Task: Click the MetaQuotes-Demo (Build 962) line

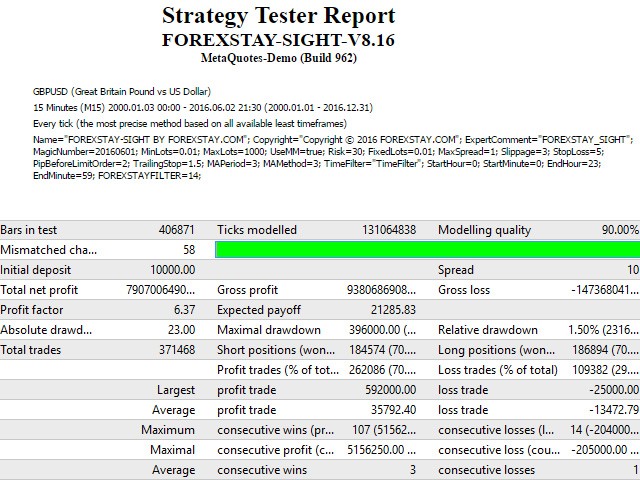Action: point(279,58)
